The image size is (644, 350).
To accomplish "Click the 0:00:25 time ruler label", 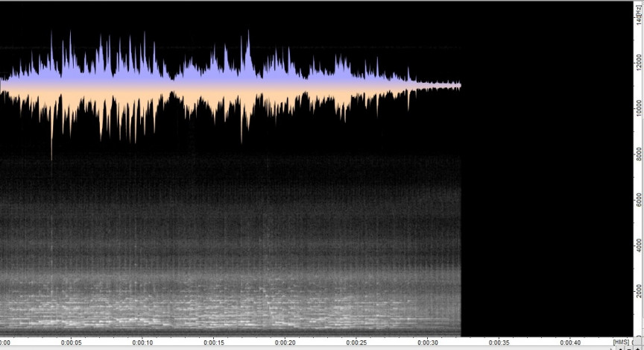I will tap(356, 343).
